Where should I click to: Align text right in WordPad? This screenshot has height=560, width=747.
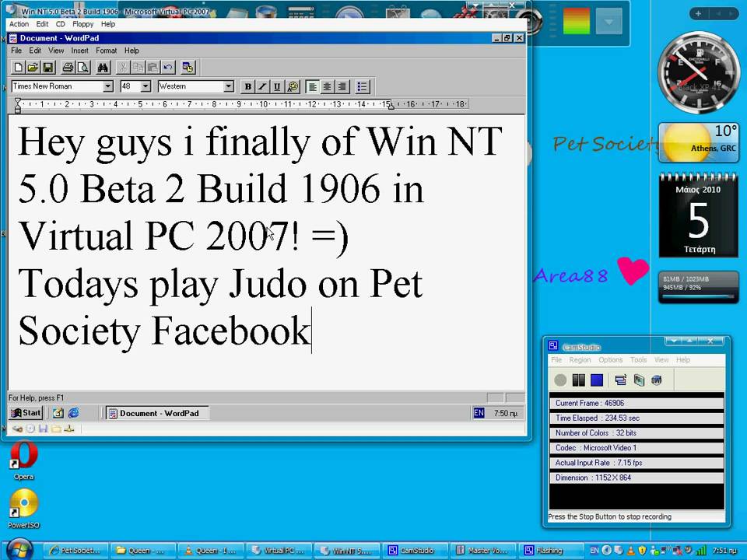[x=342, y=86]
